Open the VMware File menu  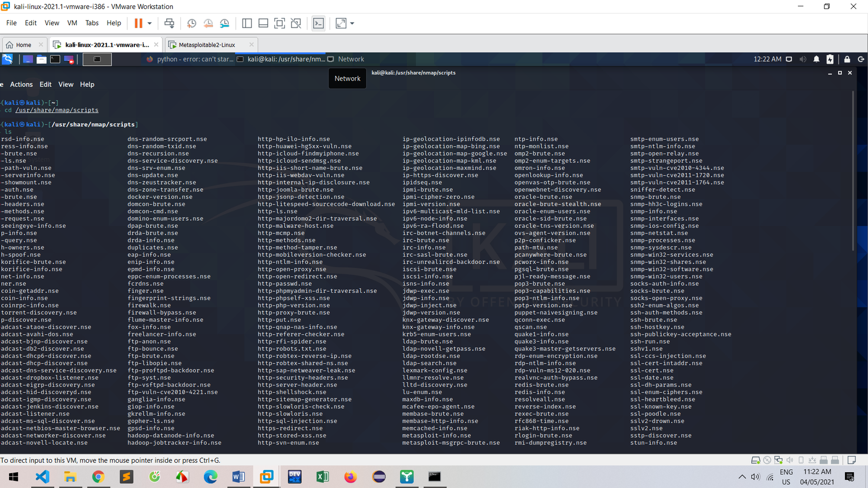pos(12,23)
